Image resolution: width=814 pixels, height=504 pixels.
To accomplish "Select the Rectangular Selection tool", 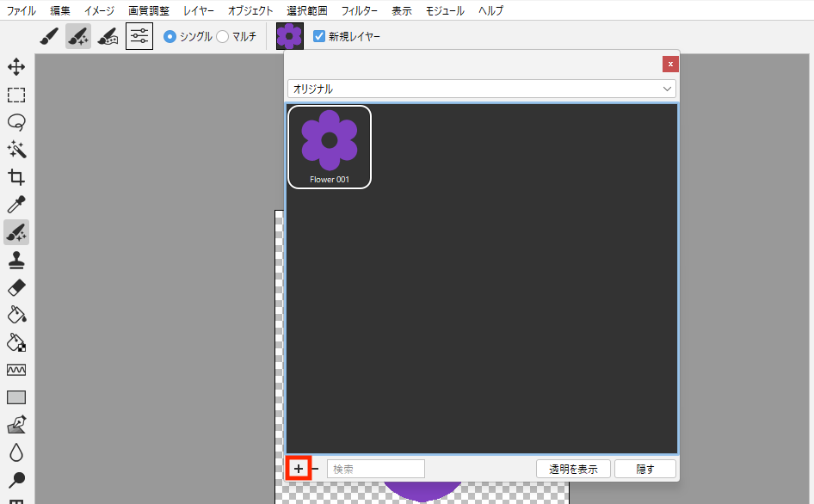I will (16, 95).
